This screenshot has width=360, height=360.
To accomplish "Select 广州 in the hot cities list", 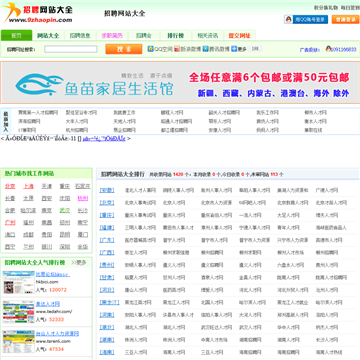I will 10,222.
